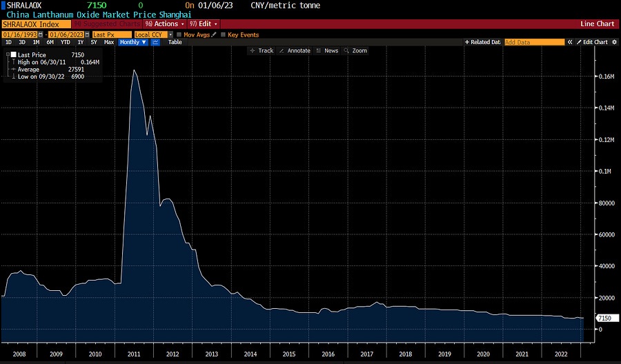Activate the Annotate pencil tool
621x364 pixels.
[x=295, y=50]
